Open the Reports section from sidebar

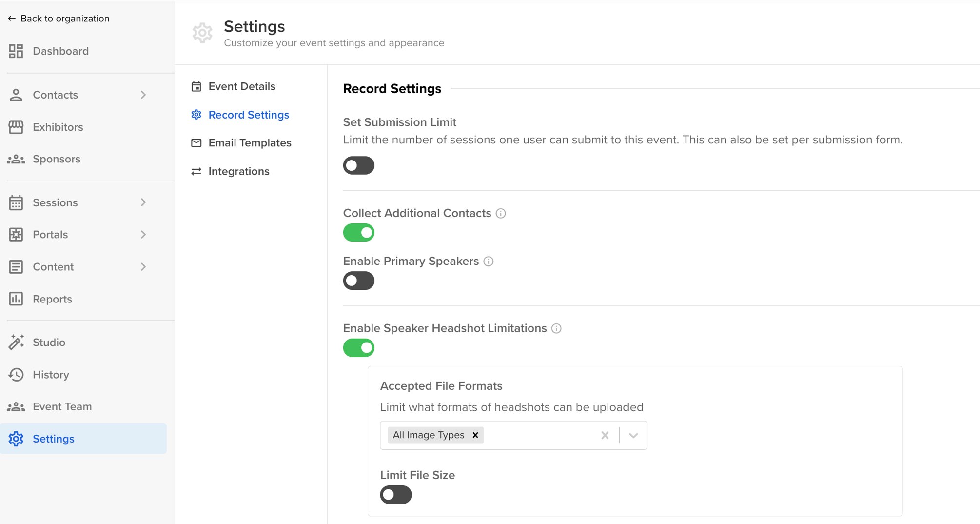coord(52,299)
